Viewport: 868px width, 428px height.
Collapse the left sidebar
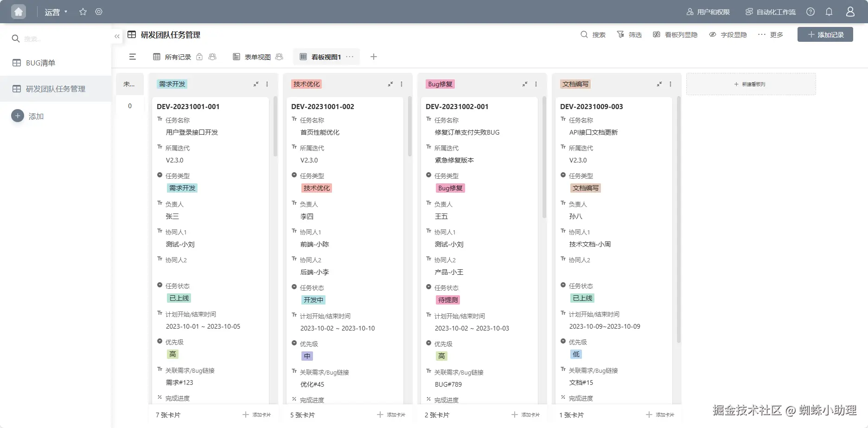pos(117,36)
